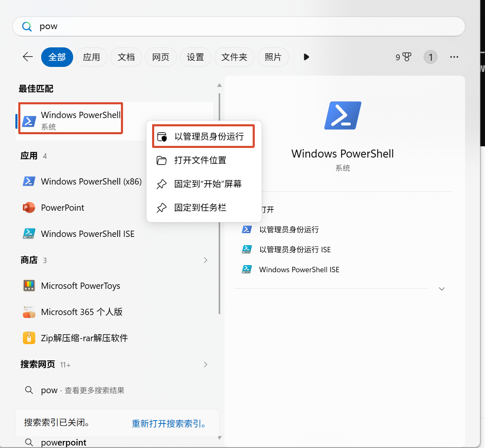
Task: Switch to the 应用 filter tab
Action: [x=91, y=57]
